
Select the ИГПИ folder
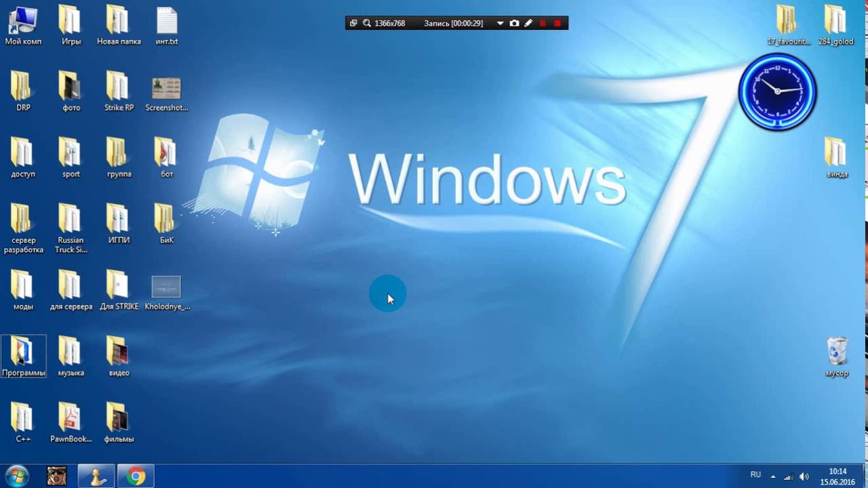click(x=119, y=224)
